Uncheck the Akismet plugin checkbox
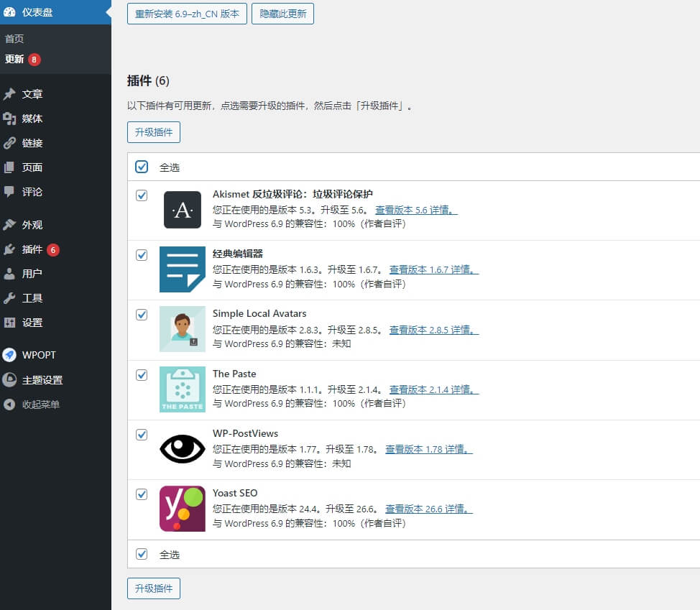The height and width of the screenshot is (610, 700). point(142,195)
